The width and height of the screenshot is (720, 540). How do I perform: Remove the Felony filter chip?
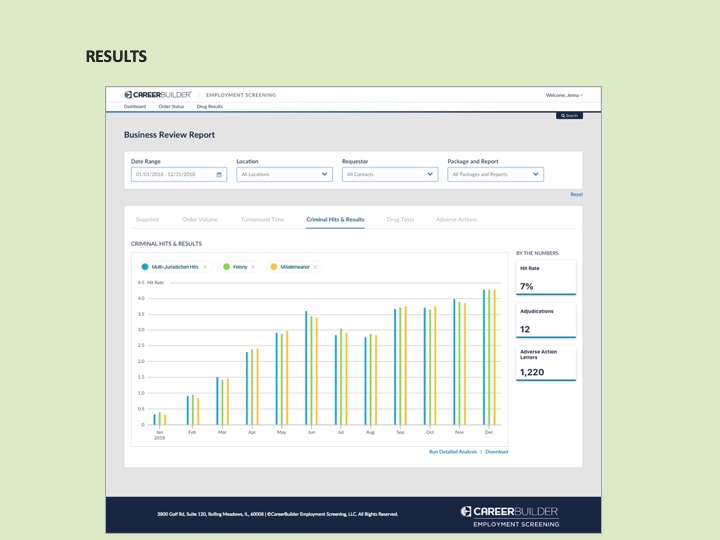(253, 267)
